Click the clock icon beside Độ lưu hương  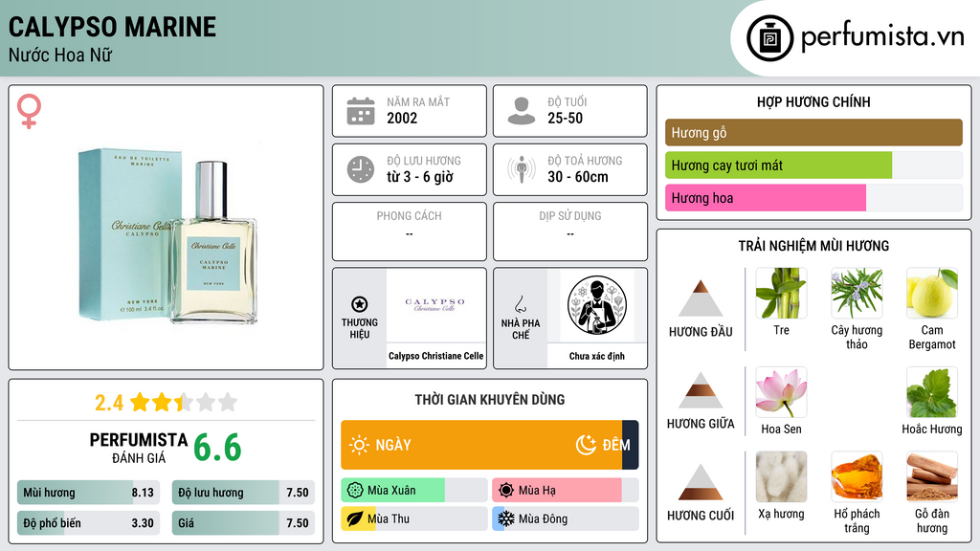[361, 169]
